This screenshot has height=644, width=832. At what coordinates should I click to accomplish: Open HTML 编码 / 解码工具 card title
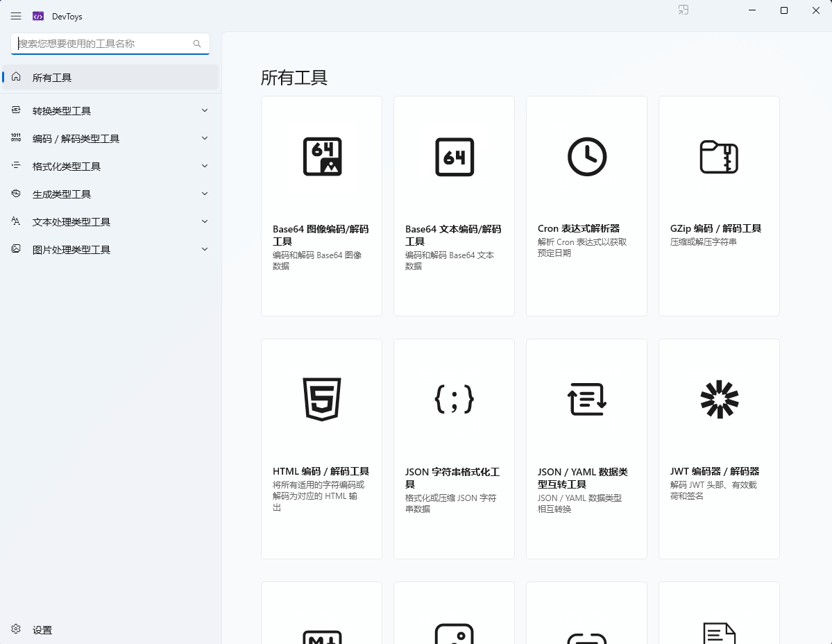click(321, 471)
